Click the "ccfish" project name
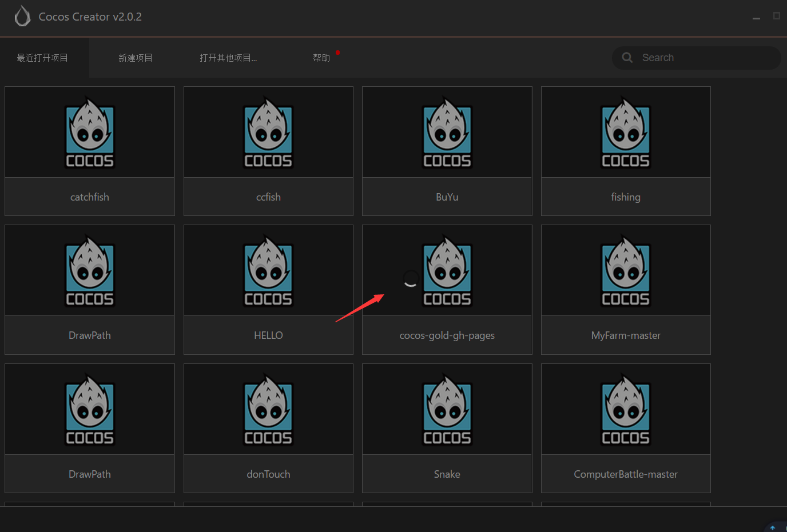Image resolution: width=787 pixels, height=532 pixels. point(268,197)
